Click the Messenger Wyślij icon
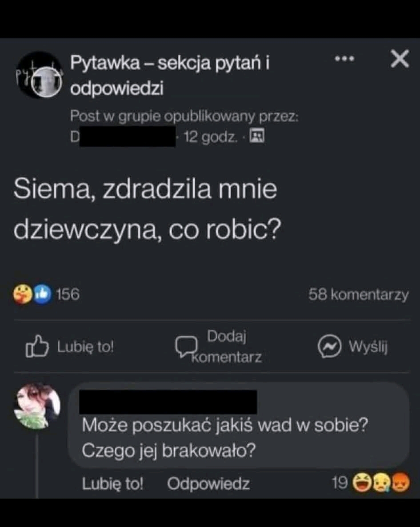Screen dimensions: 420x527 (x=330, y=346)
